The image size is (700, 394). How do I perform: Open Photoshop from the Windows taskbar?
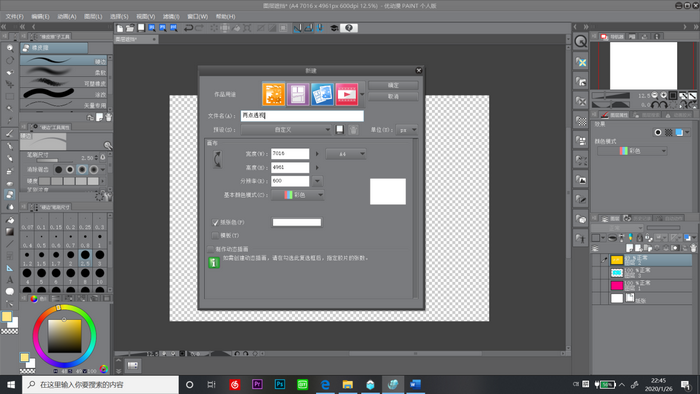coord(280,384)
